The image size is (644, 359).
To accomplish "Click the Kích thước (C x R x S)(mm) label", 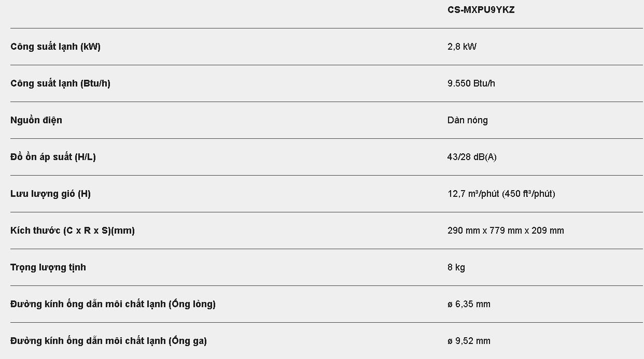I will point(73,231).
